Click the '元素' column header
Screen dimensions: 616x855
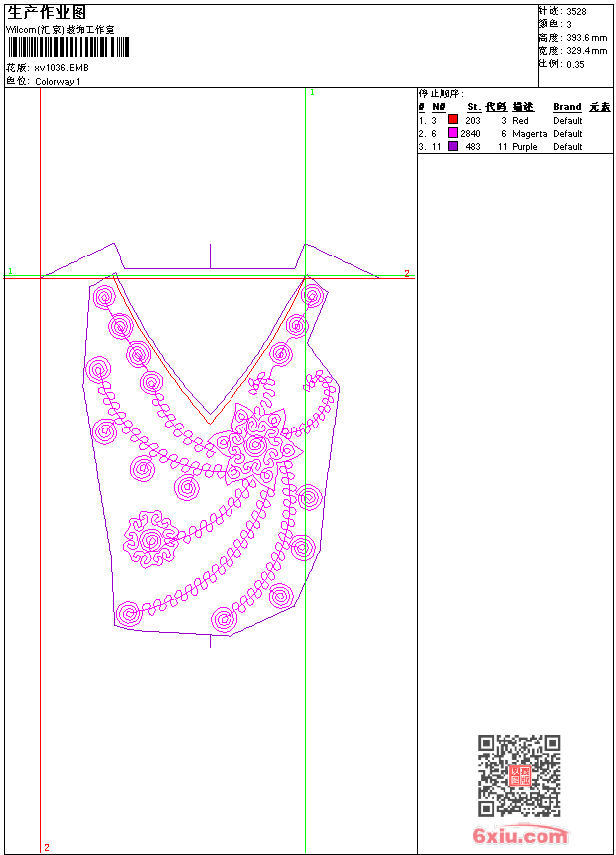[x=600, y=107]
